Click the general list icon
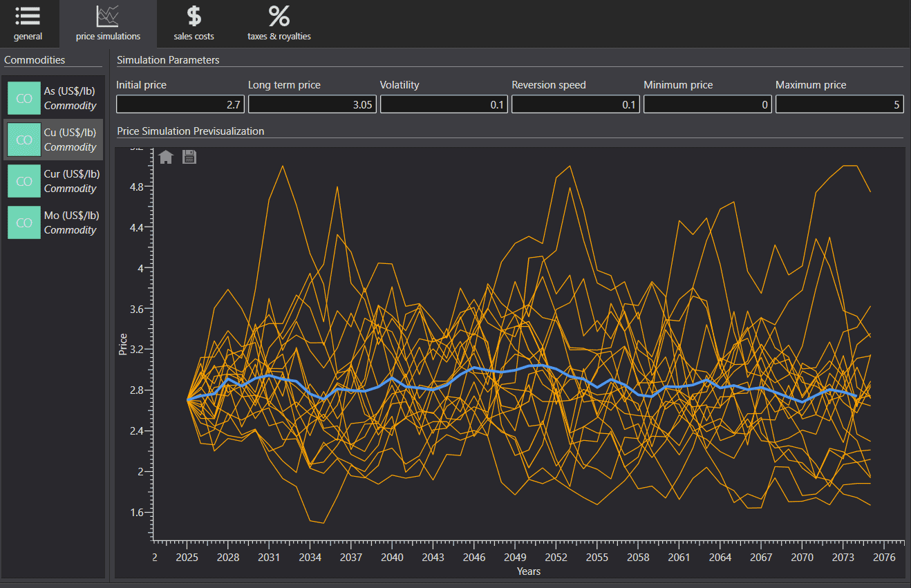Viewport: 911px width, 588px height. [28, 16]
